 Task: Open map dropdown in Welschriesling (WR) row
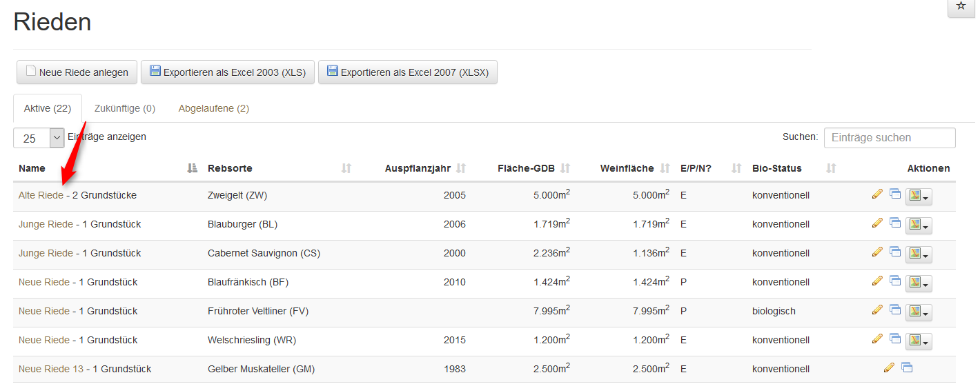coord(919,341)
